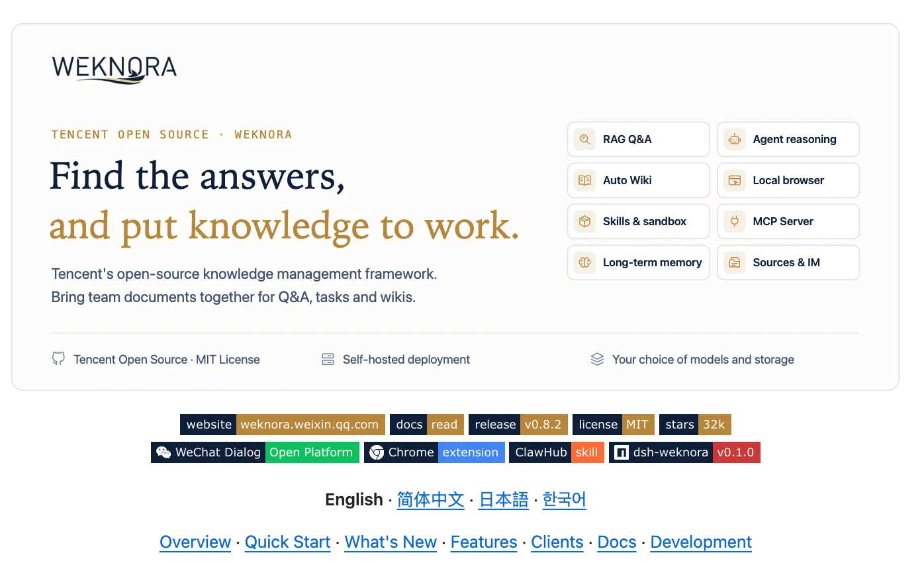The image size is (924, 563).
Task: Open the license MIT badge
Action: [614, 425]
